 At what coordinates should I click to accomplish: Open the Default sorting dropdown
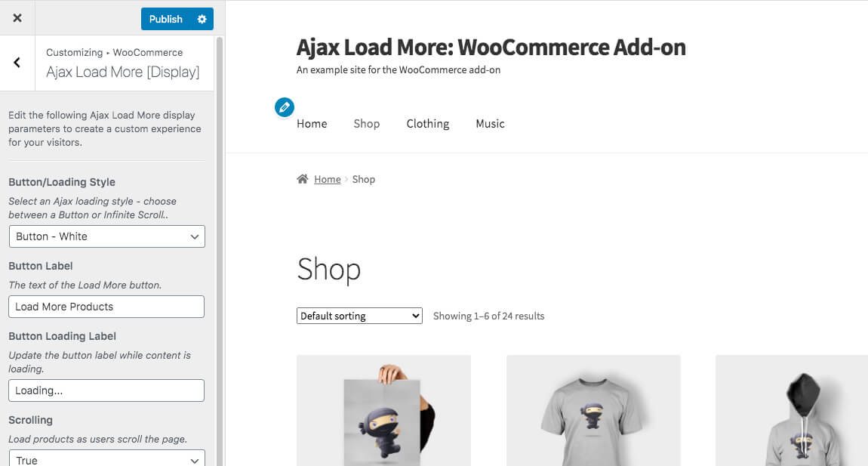click(x=359, y=316)
